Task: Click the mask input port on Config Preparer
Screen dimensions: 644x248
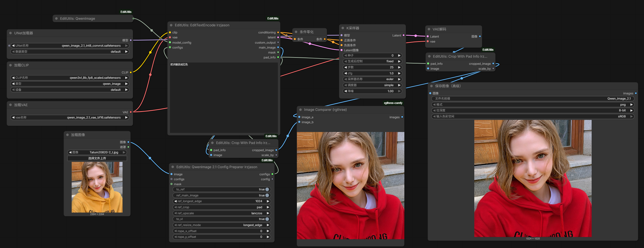Action: pyautogui.click(x=172, y=184)
